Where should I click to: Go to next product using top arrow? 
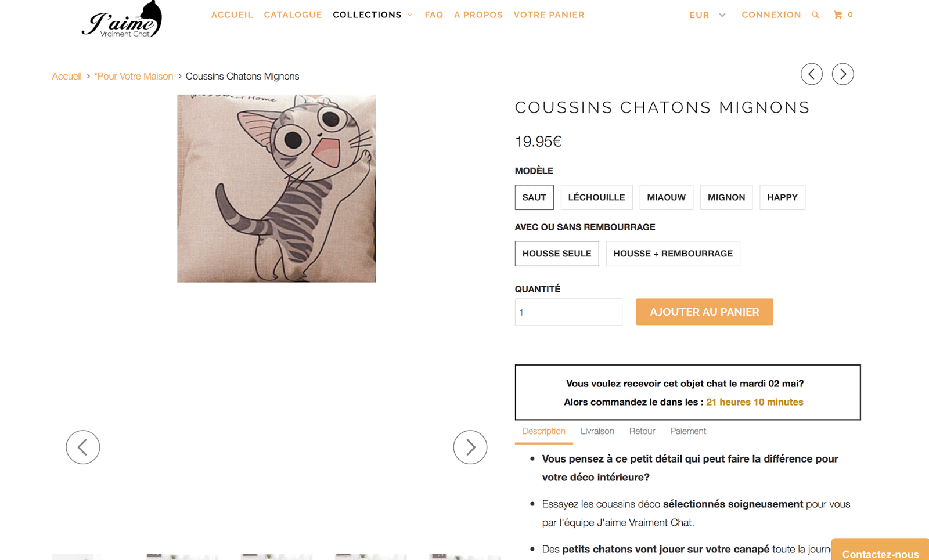coord(842,74)
